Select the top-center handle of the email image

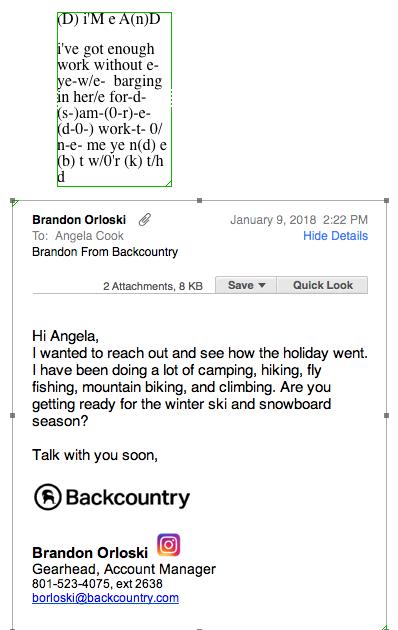point(200,200)
